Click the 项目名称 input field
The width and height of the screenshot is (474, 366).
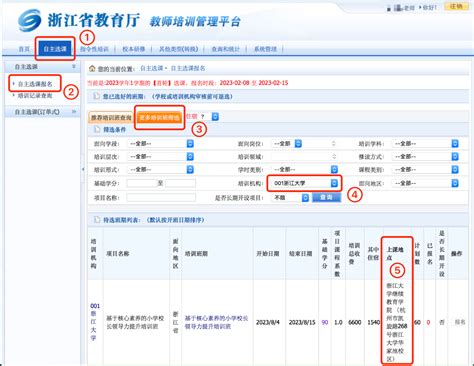pos(161,198)
